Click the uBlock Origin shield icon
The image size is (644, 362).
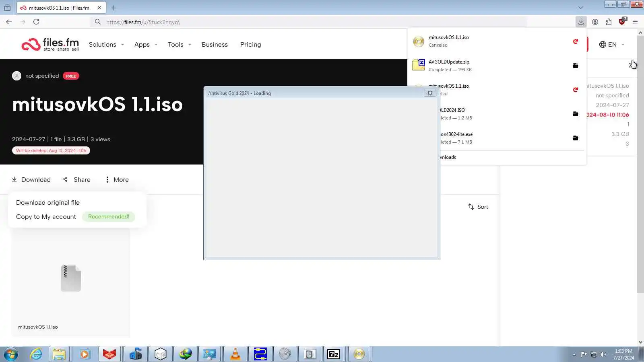(x=622, y=21)
